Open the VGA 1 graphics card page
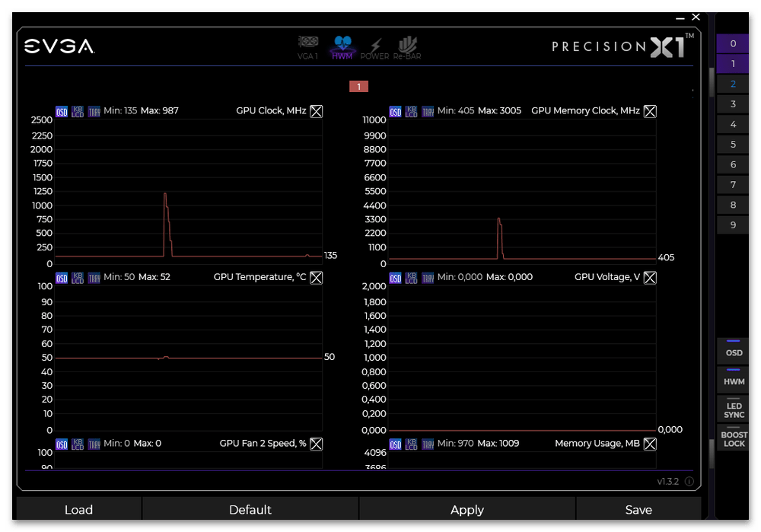The height and width of the screenshot is (532, 761). point(307,47)
